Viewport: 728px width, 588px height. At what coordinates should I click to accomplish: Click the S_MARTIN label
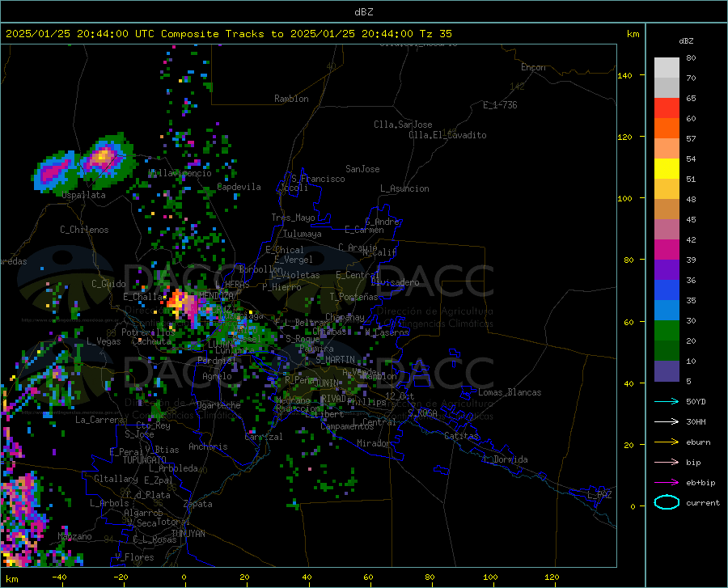pos(335,360)
